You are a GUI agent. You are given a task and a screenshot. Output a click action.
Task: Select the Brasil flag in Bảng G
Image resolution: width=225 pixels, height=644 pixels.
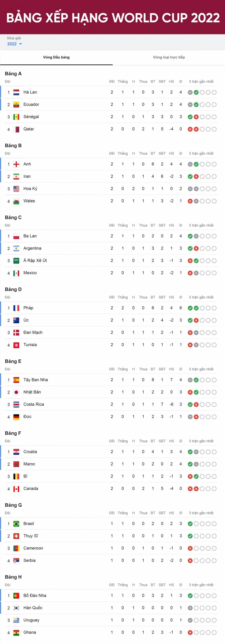(x=16, y=523)
